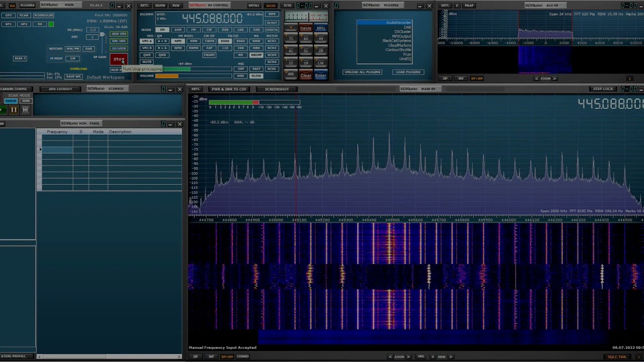The image size is (644, 362).
Task: Click the red Clear key on the keypad
Action: 305,75
